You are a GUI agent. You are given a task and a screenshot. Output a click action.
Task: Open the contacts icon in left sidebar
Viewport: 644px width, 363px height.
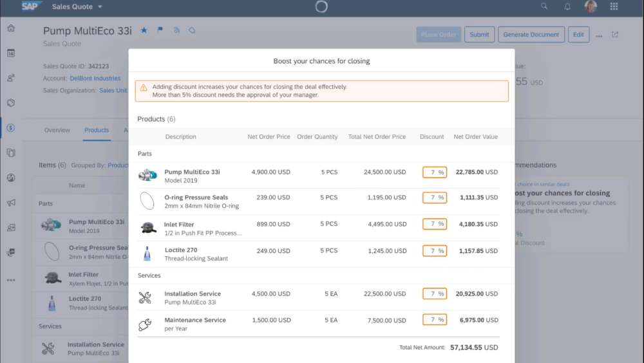click(x=11, y=78)
